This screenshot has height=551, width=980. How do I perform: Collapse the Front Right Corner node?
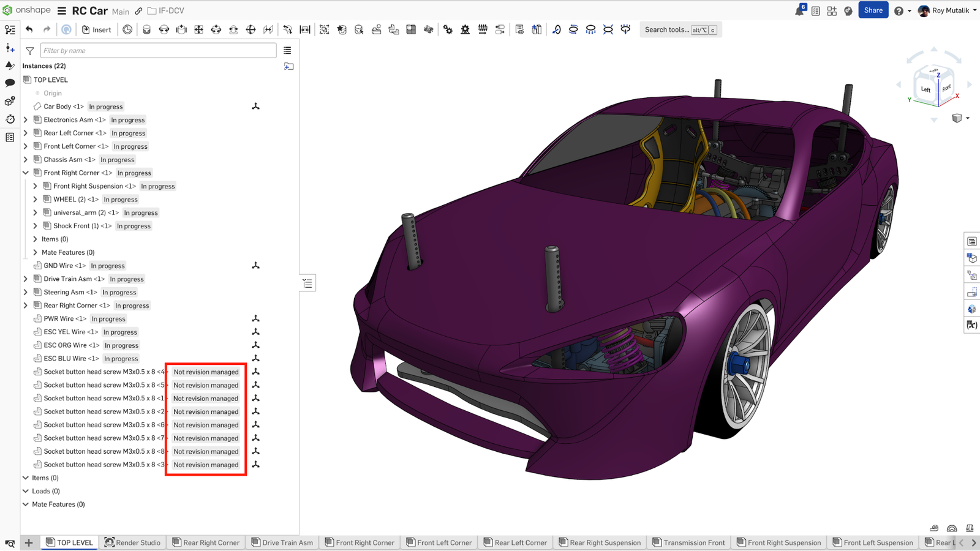(25, 173)
